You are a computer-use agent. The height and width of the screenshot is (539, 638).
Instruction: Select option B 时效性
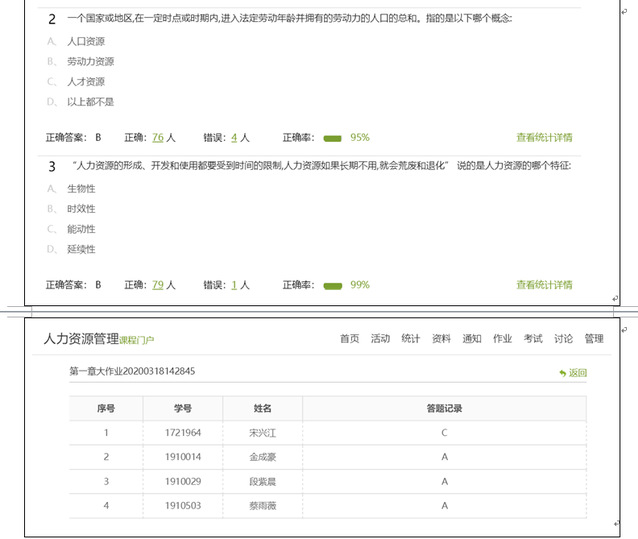point(81,209)
